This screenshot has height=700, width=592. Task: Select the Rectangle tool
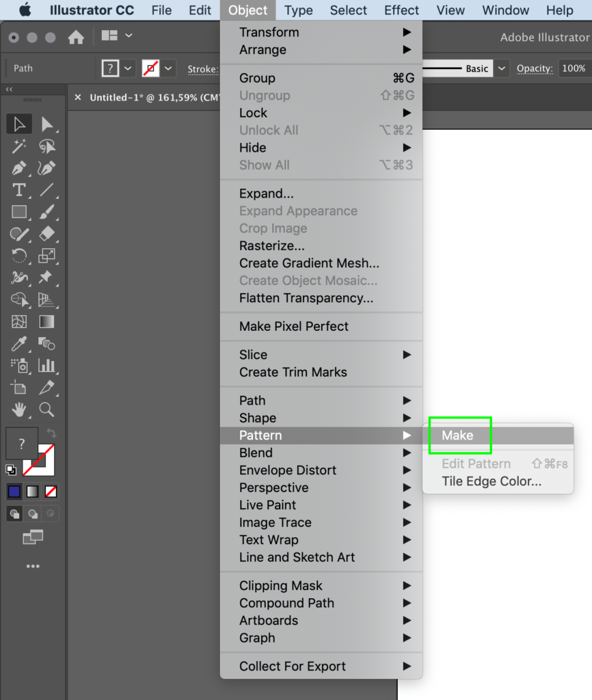pos(19,211)
